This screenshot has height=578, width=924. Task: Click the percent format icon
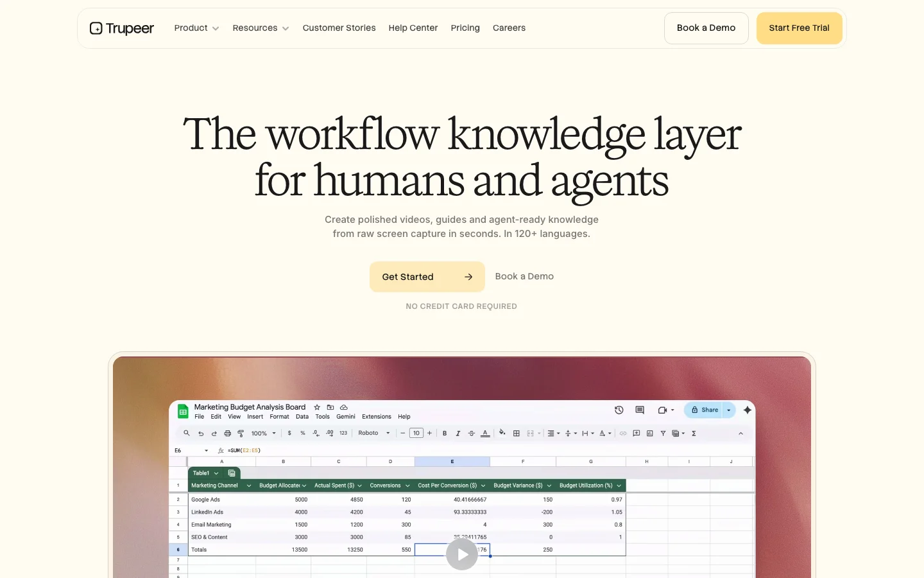pos(303,433)
